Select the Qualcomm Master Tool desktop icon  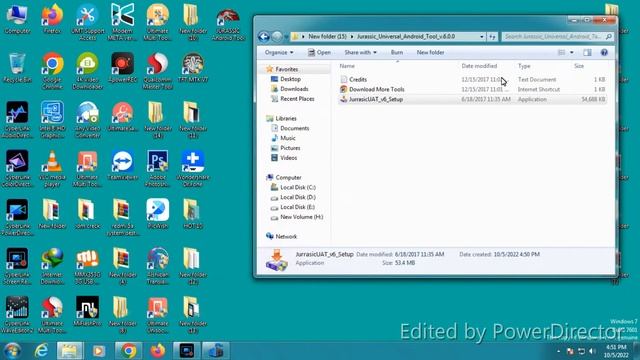158,71
